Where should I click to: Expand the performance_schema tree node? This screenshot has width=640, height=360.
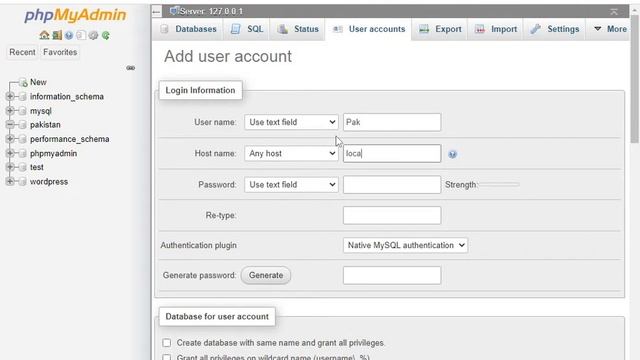coord(10,139)
